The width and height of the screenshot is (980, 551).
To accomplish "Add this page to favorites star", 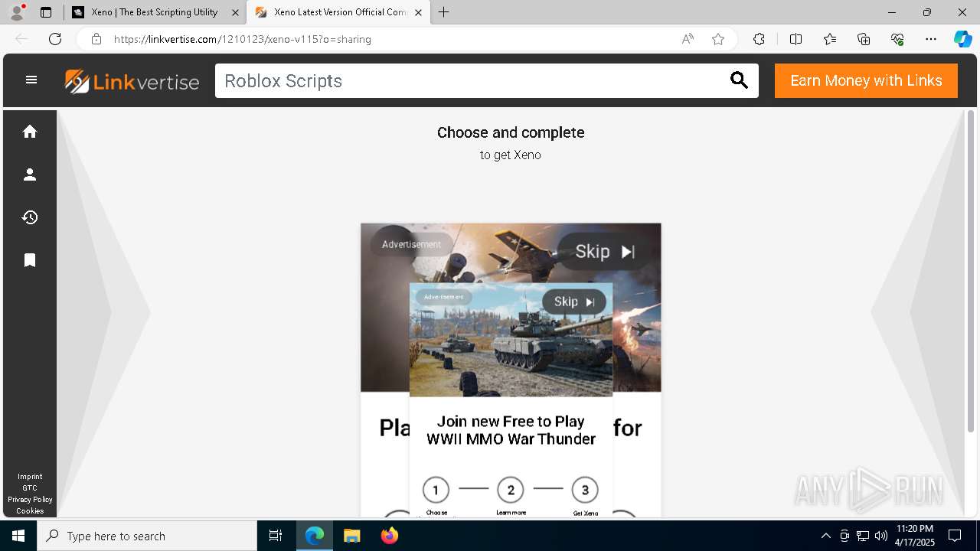I will [718, 39].
